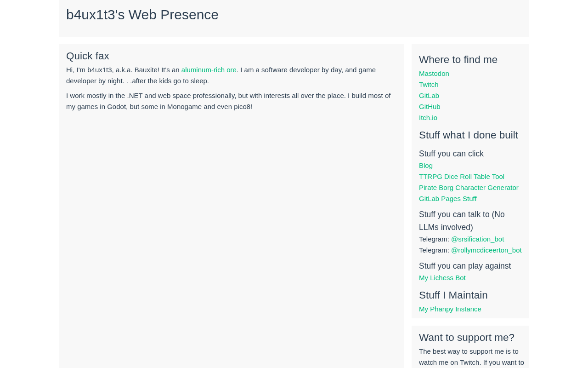Open the @rollymcdiceerton_bot Telegram link

(x=486, y=250)
